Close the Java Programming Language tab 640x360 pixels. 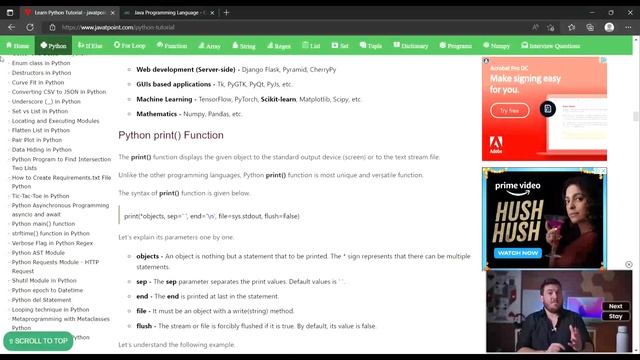pyautogui.click(x=212, y=13)
